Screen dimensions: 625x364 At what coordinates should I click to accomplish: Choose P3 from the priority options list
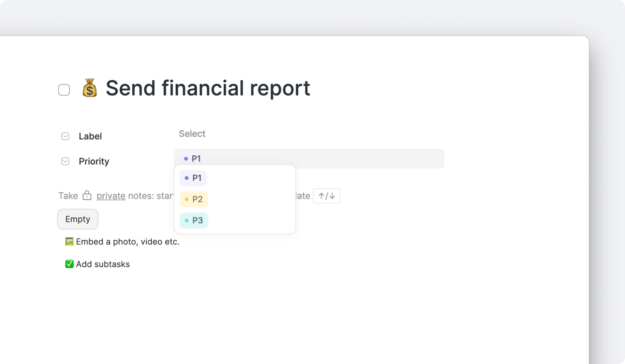point(194,220)
